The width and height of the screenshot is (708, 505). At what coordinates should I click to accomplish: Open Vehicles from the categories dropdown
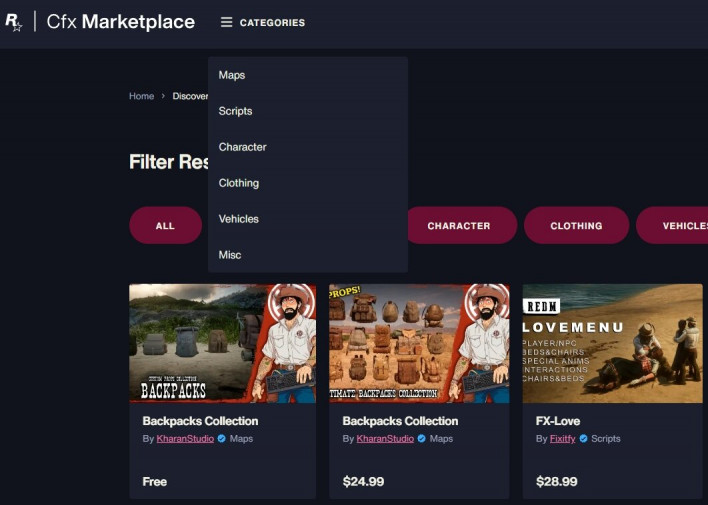239,219
